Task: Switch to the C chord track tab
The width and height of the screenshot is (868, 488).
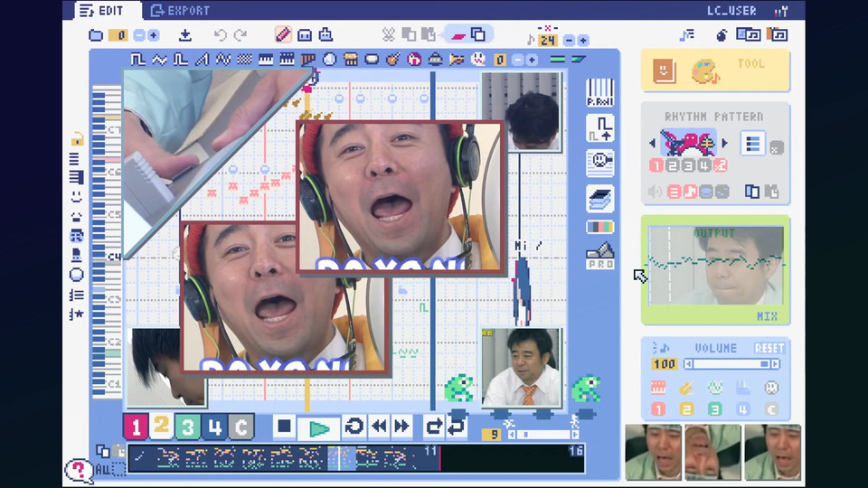Action: point(241,427)
